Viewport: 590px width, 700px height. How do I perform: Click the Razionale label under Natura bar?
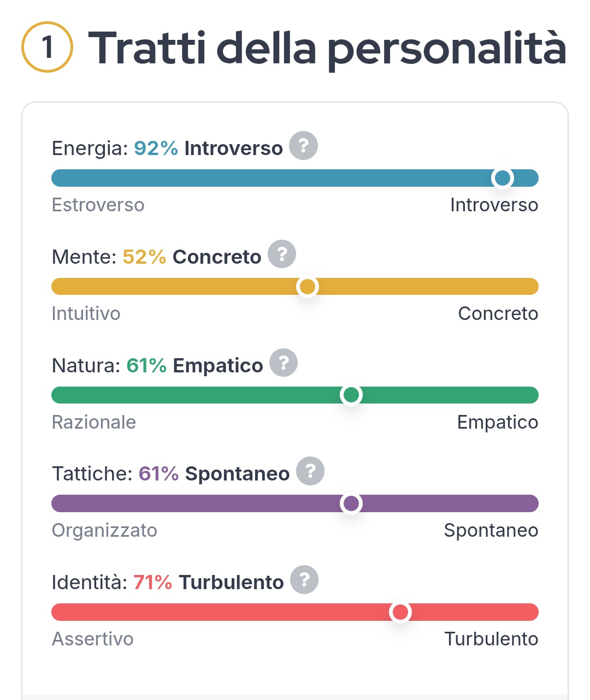point(93,423)
